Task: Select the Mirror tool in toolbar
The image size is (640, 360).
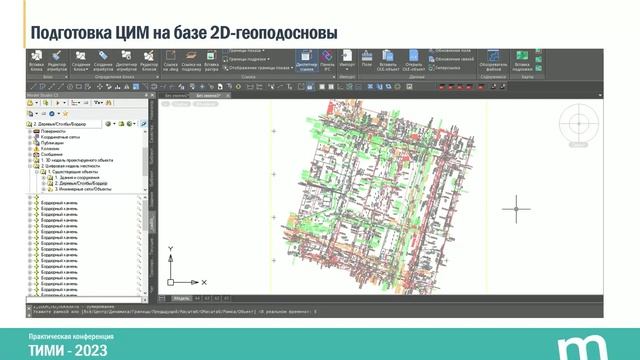Action: click(127, 87)
